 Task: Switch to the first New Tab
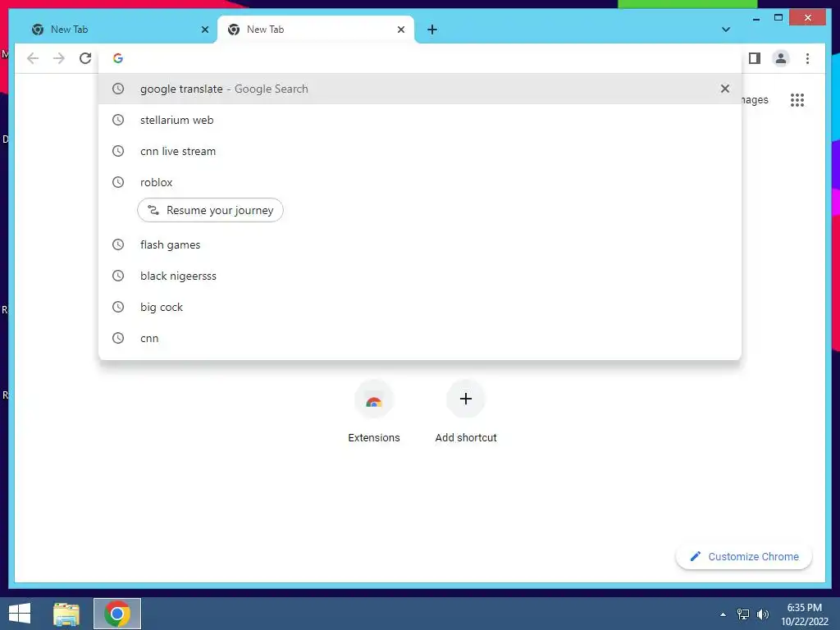(118, 30)
